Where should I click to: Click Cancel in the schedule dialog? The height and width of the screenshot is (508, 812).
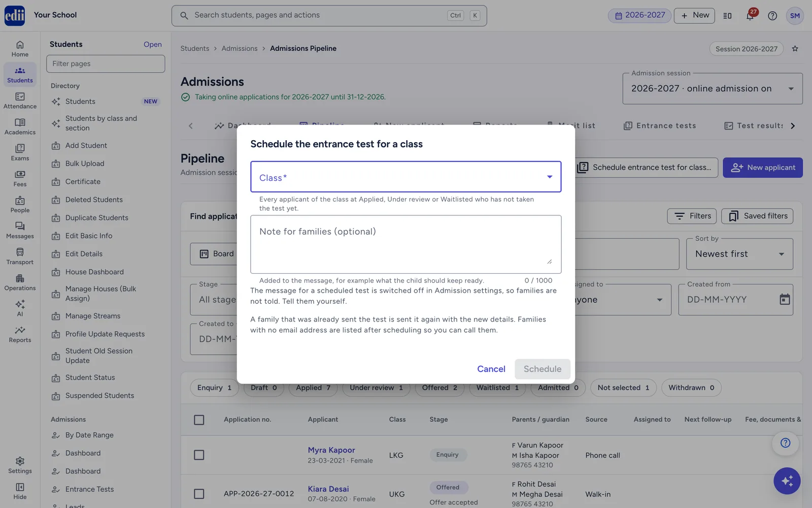coord(491,369)
